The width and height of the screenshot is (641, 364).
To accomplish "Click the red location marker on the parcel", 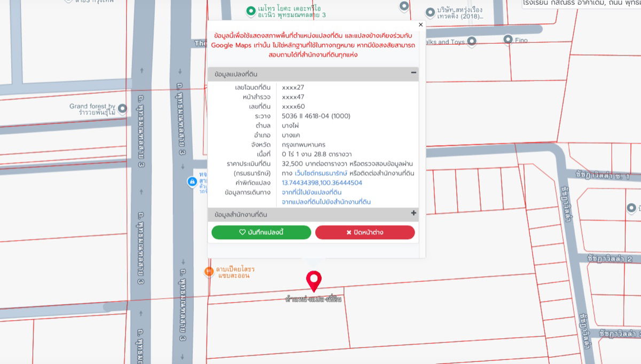I will point(314,281).
